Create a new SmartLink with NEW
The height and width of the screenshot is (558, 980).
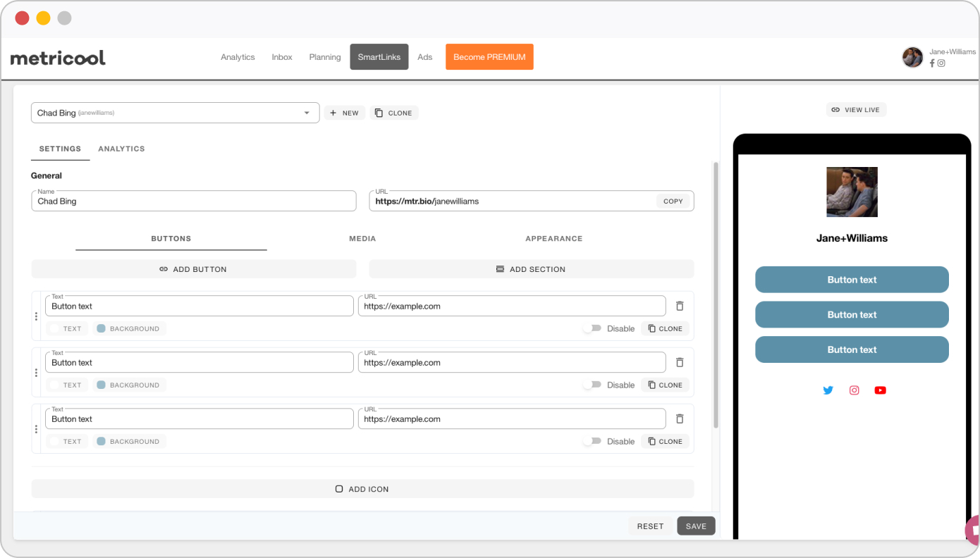[344, 113]
